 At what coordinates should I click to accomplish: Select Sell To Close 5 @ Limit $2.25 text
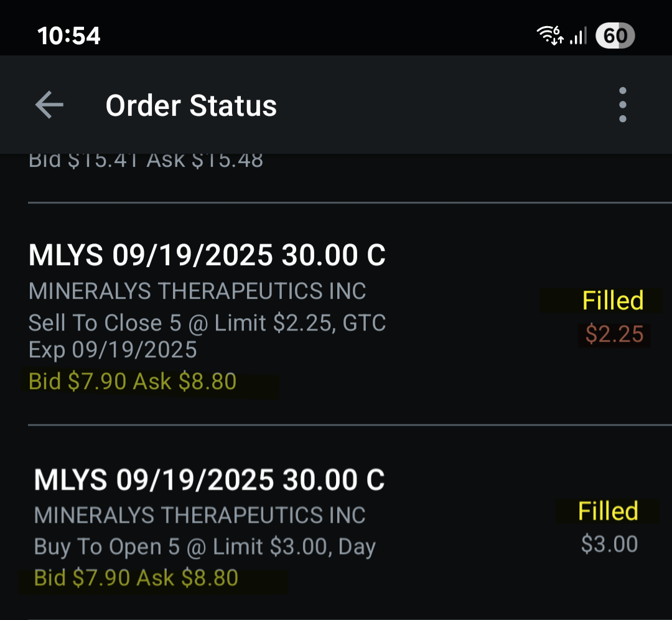coord(207,323)
